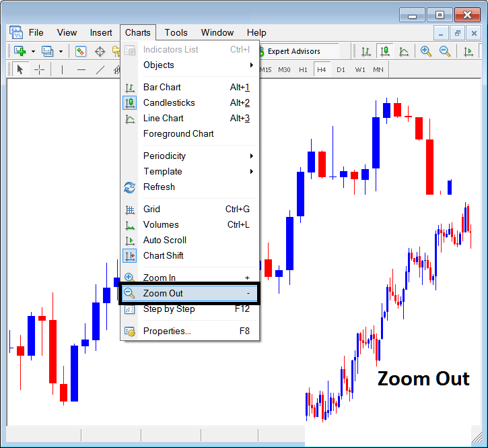
Task: Open the profiles dropdown arrow in toolbar
Action: pyautogui.click(x=61, y=51)
